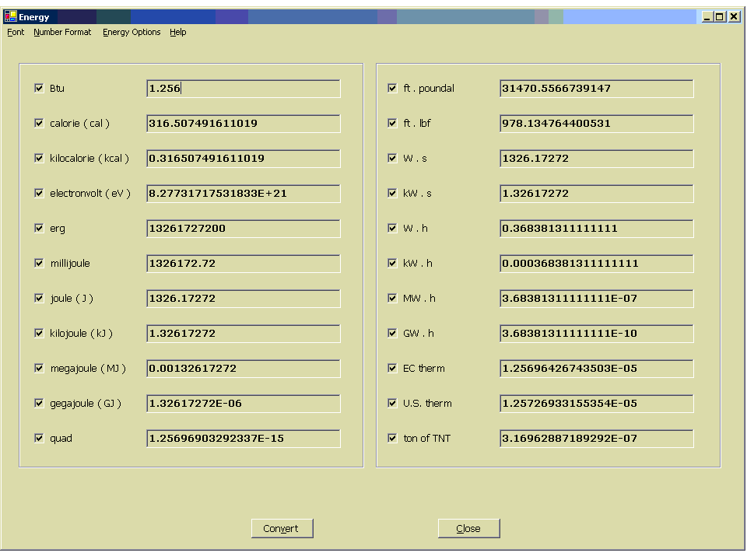Toggle the electronvolt ( eV ) checkbox
Viewport: 747px width, 560px height.
tap(39, 194)
